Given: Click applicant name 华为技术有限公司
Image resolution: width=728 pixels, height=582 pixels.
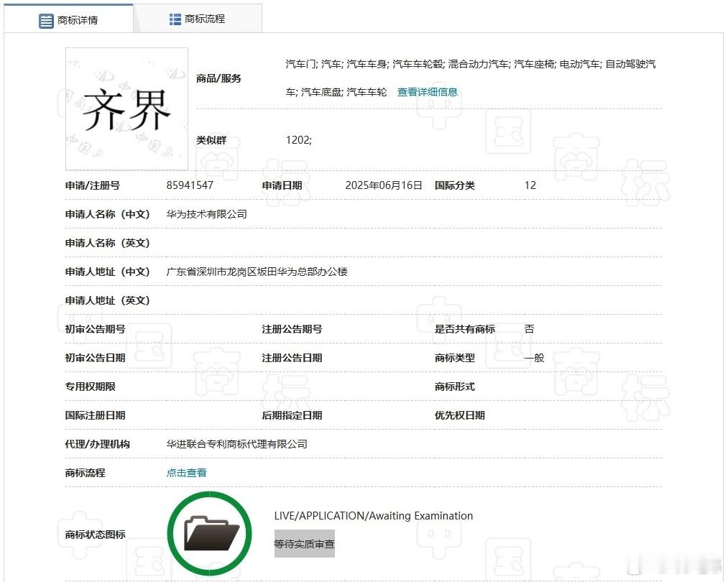Looking at the screenshot, I should pos(206,214).
